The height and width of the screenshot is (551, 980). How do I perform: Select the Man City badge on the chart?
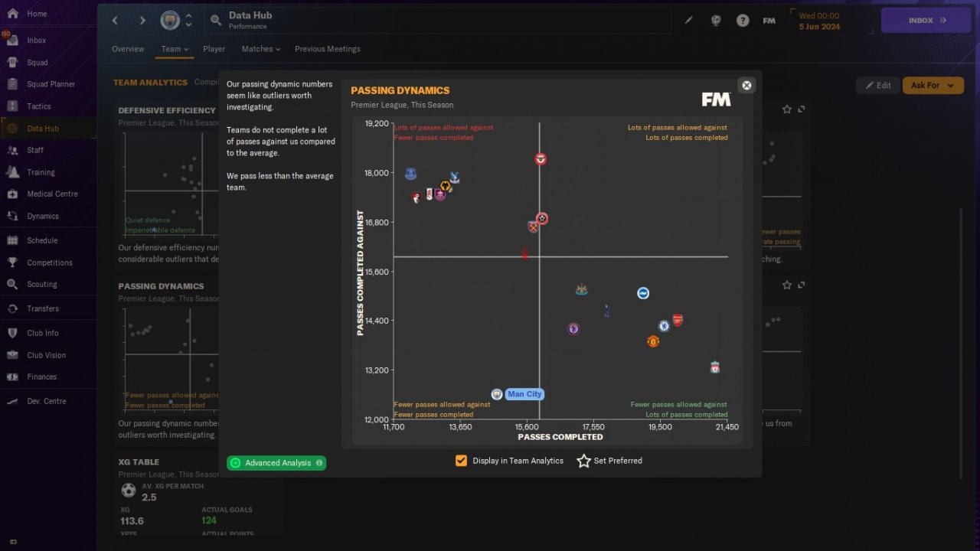[x=496, y=394]
